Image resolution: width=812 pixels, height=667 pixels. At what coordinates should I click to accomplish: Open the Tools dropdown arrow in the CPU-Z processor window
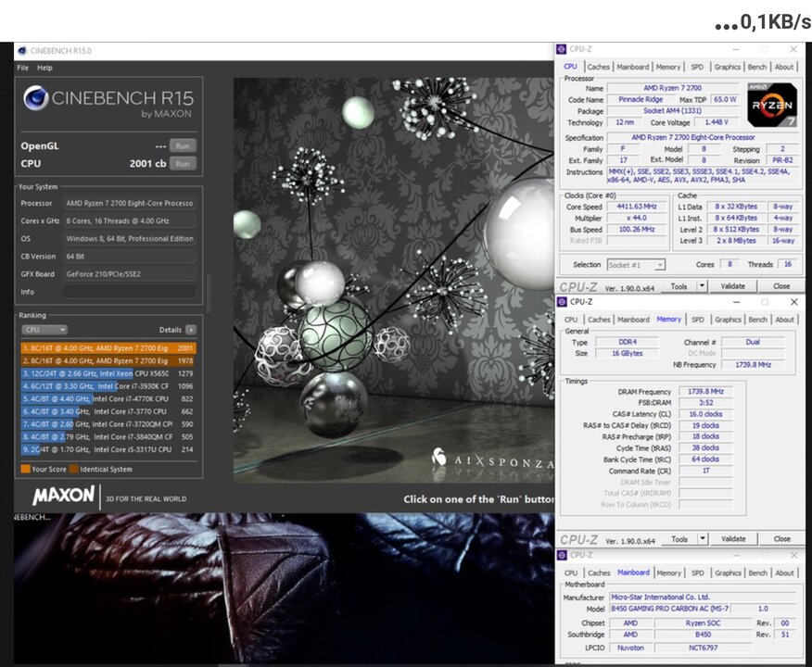point(702,286)
